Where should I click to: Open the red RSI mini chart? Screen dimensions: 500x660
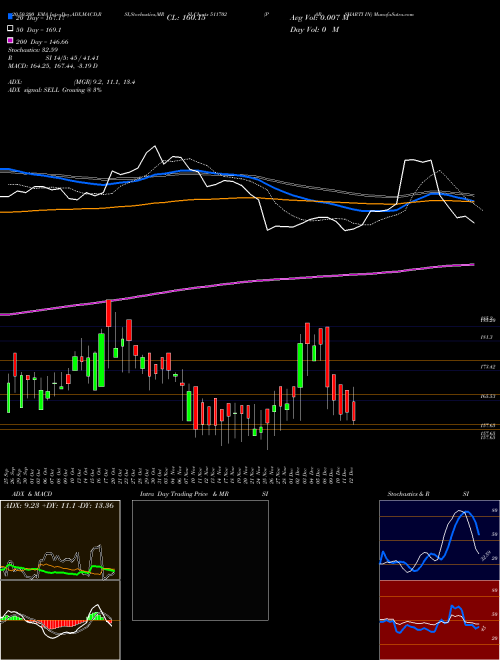[x=439, y=620]
